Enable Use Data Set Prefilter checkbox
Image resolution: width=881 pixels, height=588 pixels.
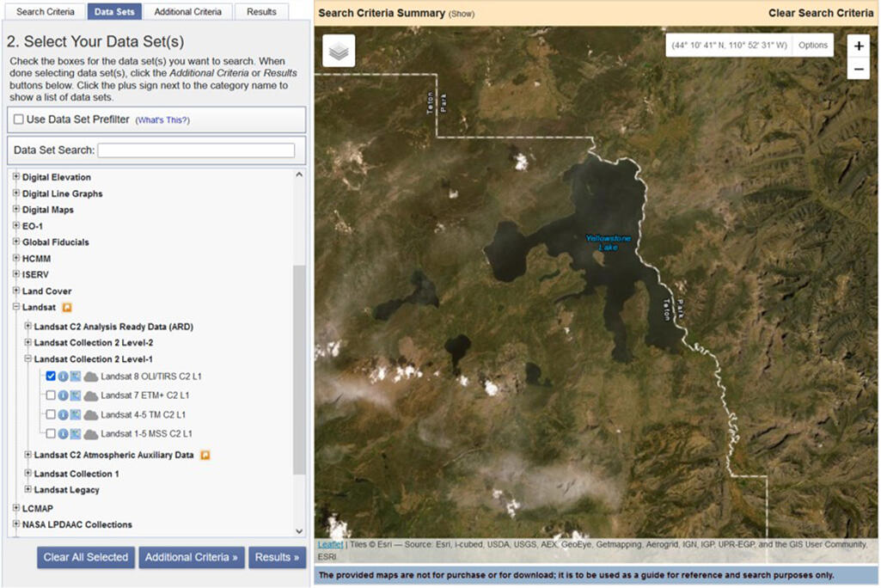tap(19, 119)
